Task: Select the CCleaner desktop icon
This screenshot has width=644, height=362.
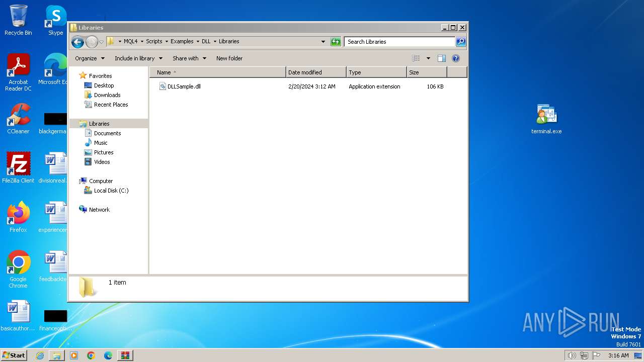Action: coord(18,119)
